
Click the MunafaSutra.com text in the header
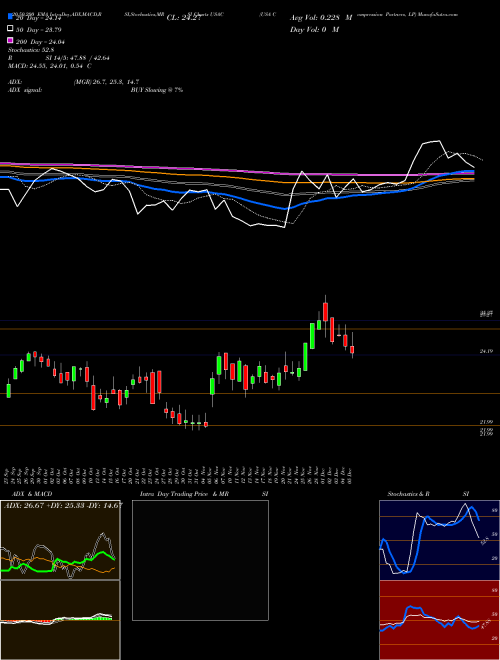coord(438,14)
